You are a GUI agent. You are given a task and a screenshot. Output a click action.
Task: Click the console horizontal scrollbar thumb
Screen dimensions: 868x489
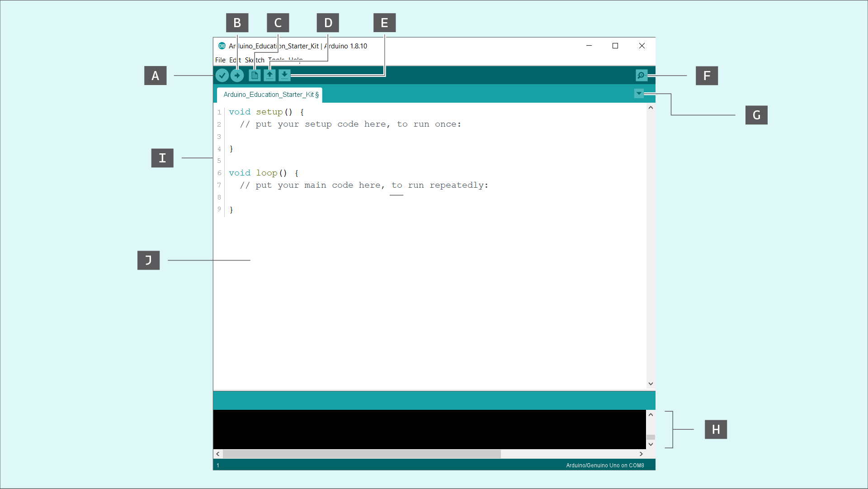[x=362, y=454]
